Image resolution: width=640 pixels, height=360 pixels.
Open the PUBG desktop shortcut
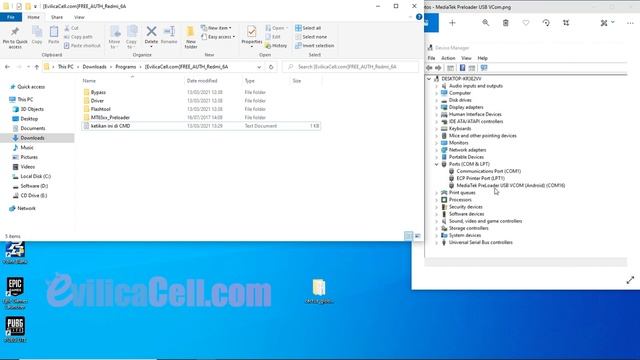click(15, 329)
